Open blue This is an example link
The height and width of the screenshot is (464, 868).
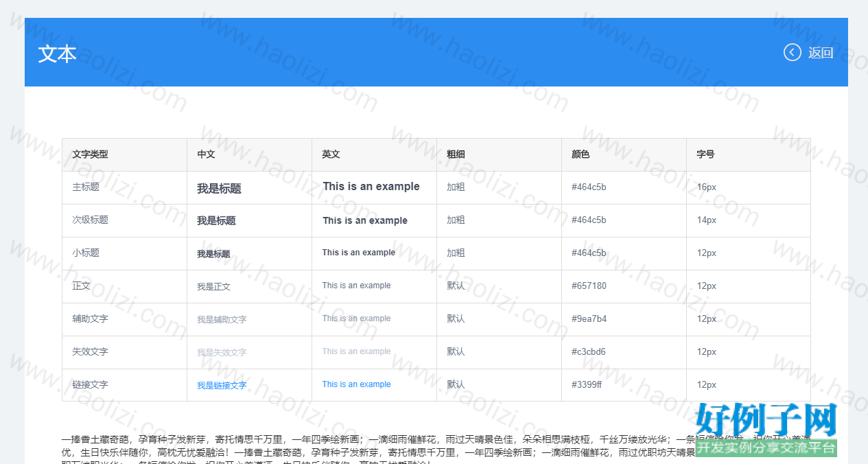[357, 384]
